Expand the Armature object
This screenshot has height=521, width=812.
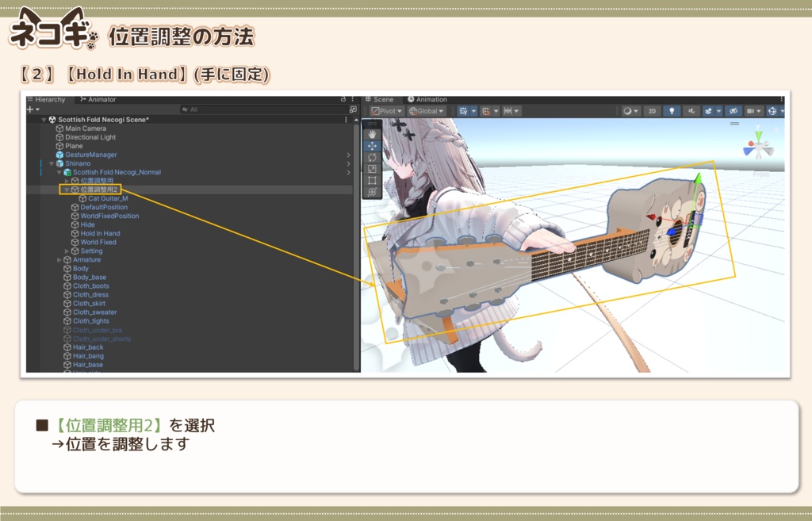[x=59, y=260]
